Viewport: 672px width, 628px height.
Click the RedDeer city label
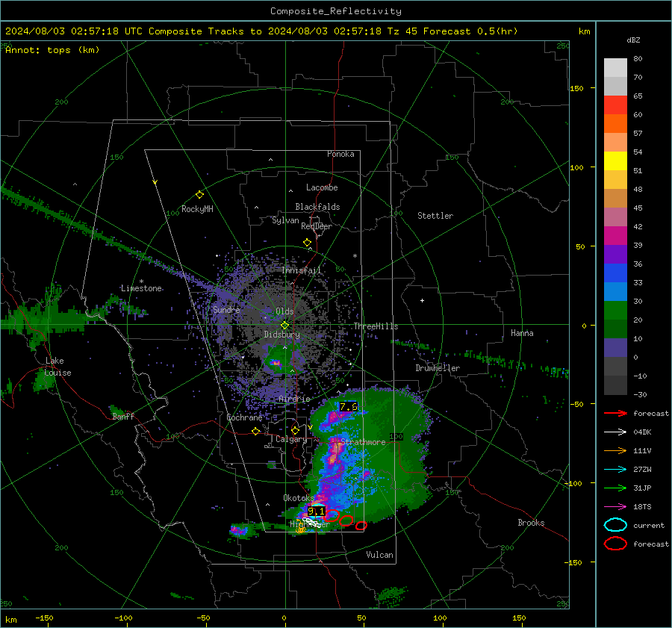[317, 226]
